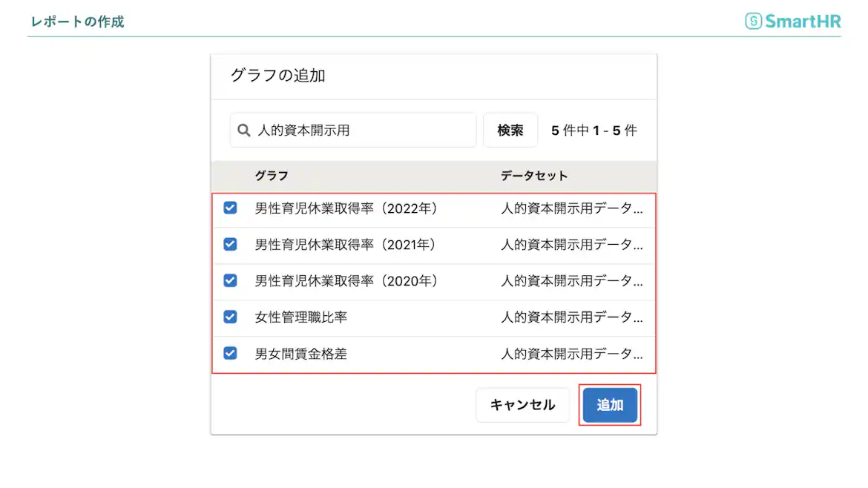Uncheck 男性育児休業取得率（2020年）
This screenshot has width=868, height=488.
(x=230, y=281)
